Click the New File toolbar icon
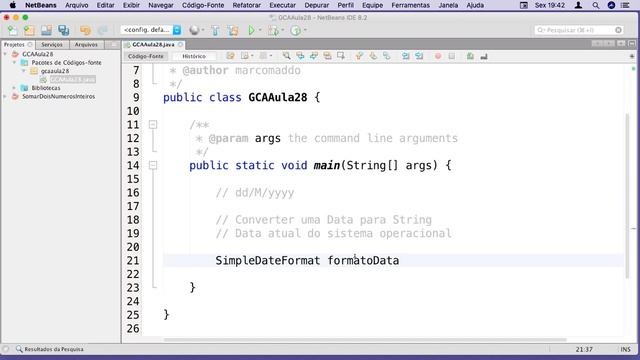The height and width of the screenshot is (360, 640). coord(13,30)
